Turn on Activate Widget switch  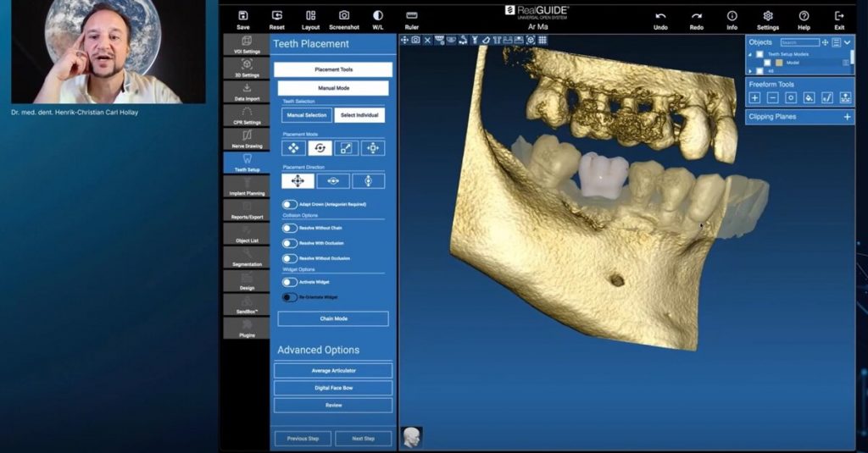tap(290, 282)
